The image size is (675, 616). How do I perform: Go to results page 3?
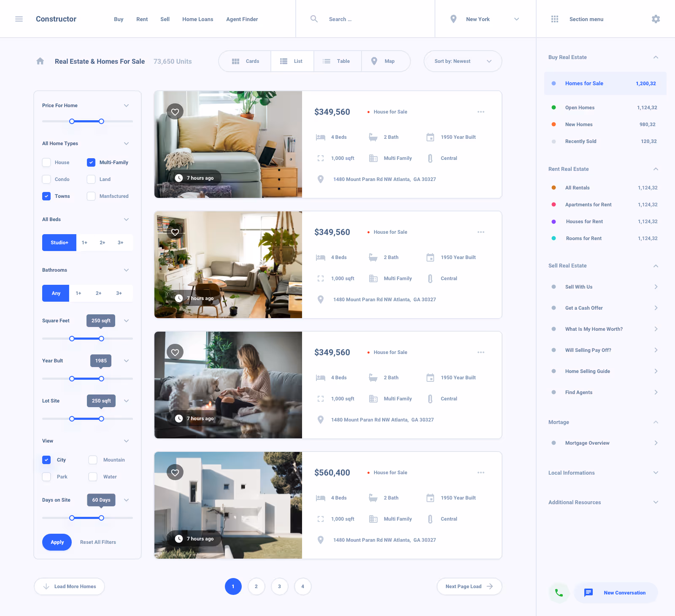click(x=279, y=586)
